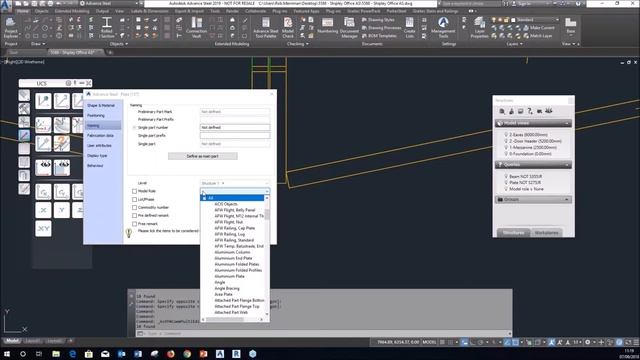The height and width of the screenshot is (360, 640).
Task: Expand the Objects panel dropdown
Action: tap(127, 44)
